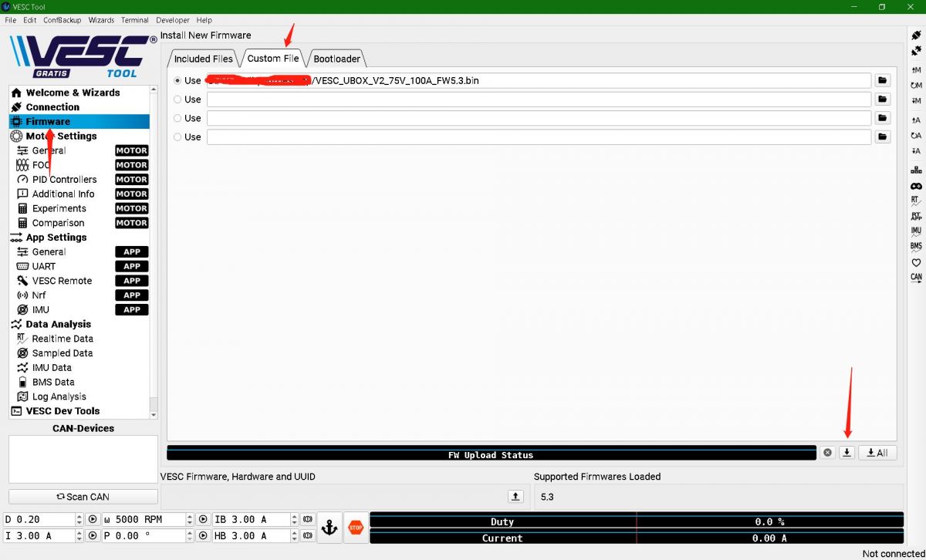The width and height of the screenshot is (926, 560).
Task: Open the File menu
Action: coord(10,20)
